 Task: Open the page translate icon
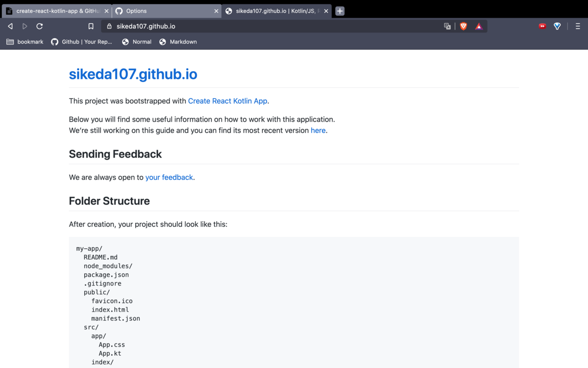(447, 26)
